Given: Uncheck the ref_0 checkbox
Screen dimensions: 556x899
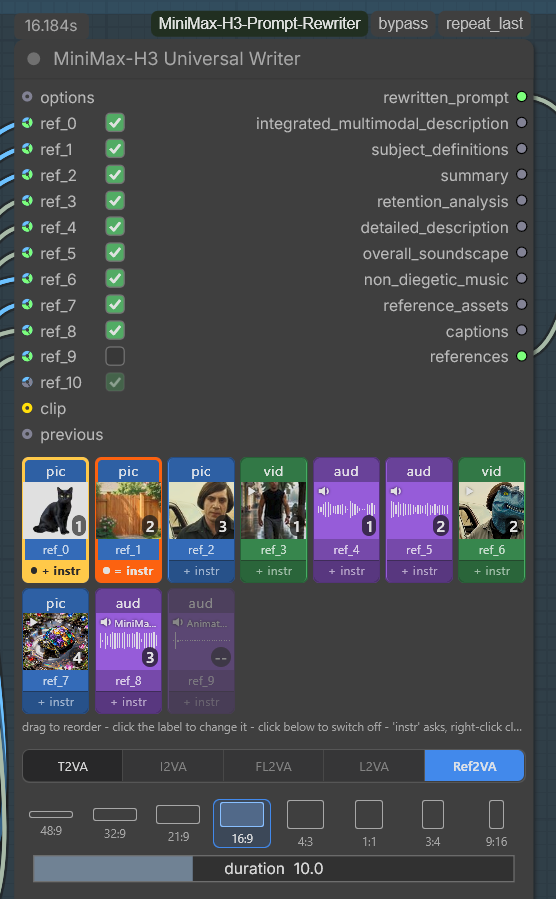Looking at the screenshot, I should [115, 123].
